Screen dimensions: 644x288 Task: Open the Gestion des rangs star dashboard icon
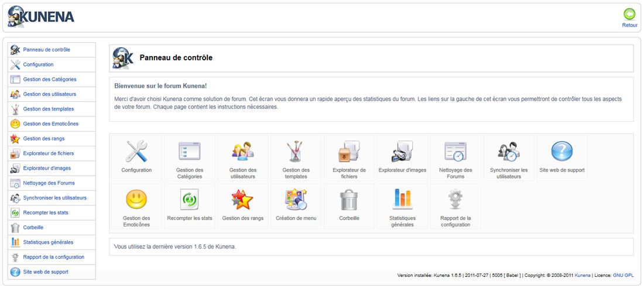243,199
